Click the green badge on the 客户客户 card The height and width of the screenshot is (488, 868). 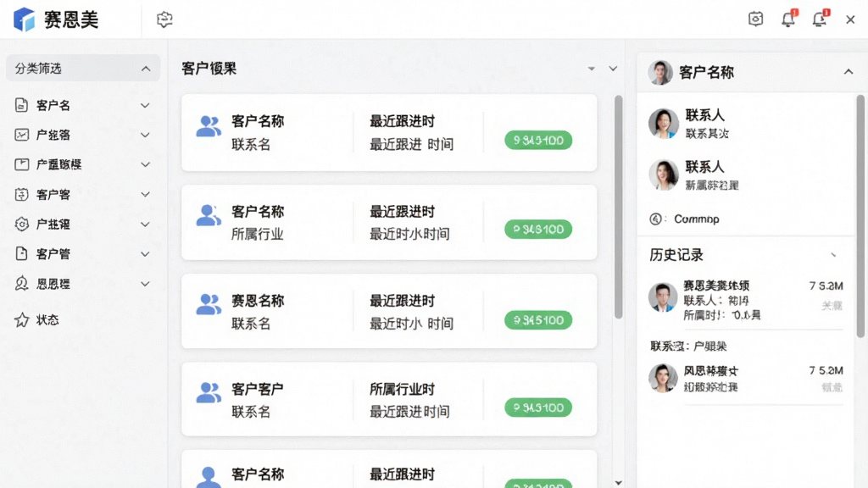538,408
